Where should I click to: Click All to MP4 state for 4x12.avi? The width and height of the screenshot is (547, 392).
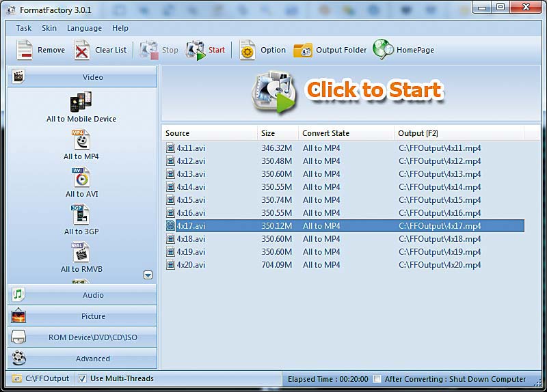point(321,161)
